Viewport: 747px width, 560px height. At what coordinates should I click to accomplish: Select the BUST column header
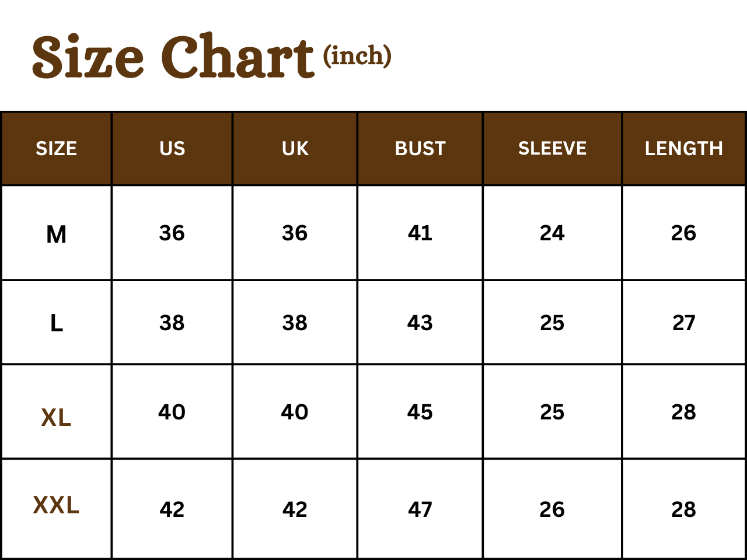tap(420, 149)
